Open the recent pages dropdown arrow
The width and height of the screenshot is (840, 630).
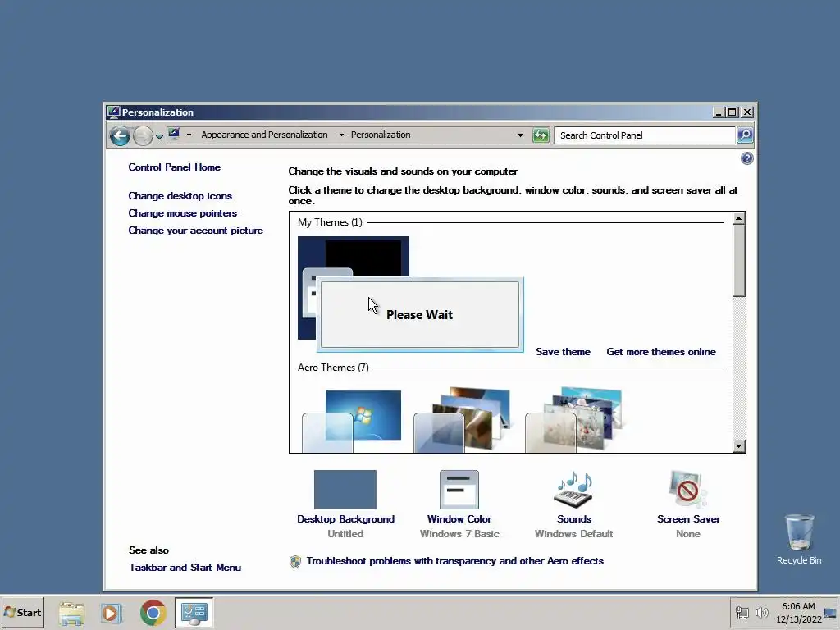160,137
